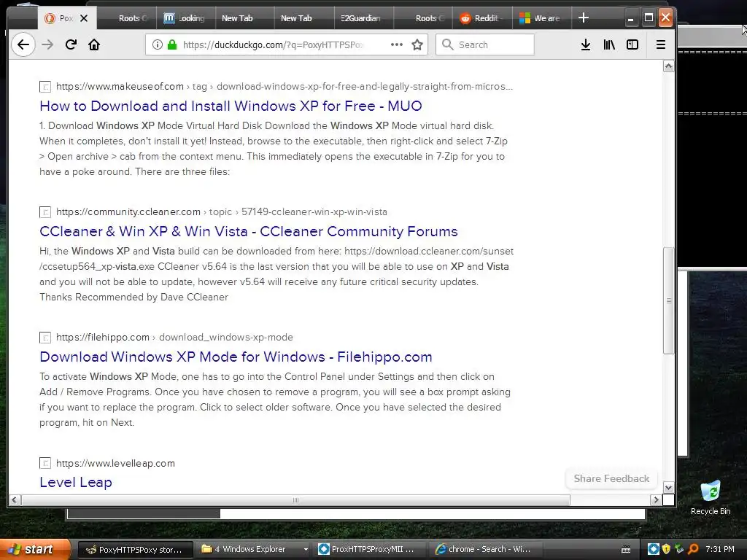The height and width of the screenshot is (560, 747).
Task: Open the Level Leap result link
Action: [x=76, y=483]
